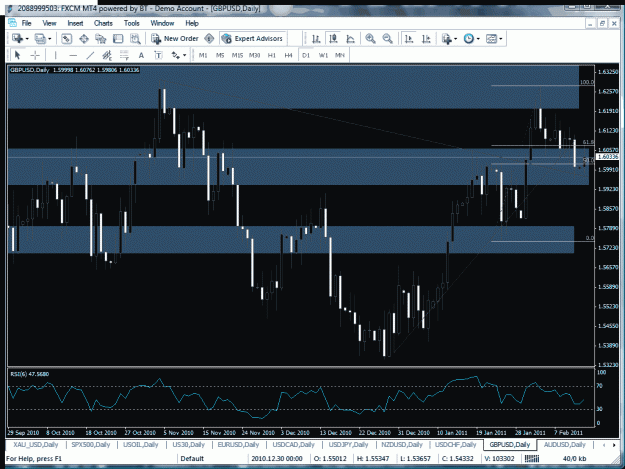
Task: Open the Tools menu
Action: coord(132,23)
